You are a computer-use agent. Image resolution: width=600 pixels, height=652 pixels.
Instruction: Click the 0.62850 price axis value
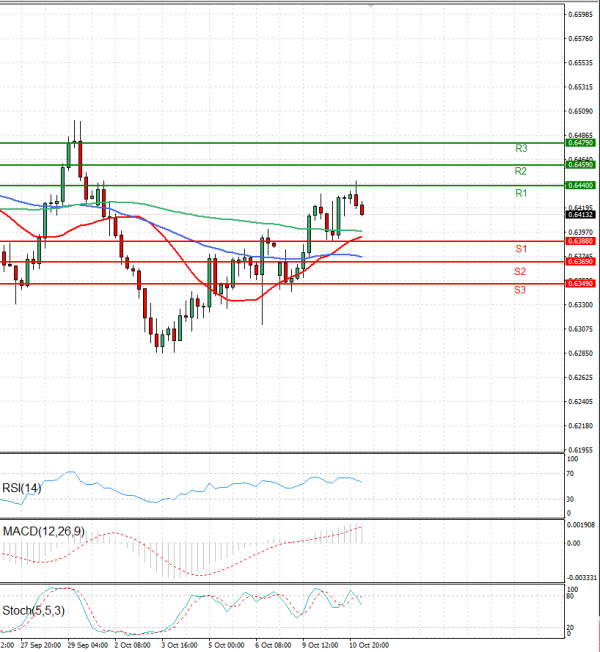(580, 353)
